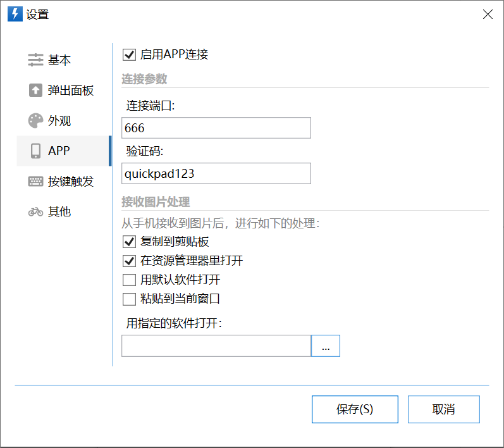Image resolution: width=504 pixels, height=448 pixels.
Task: Click the bicycle icon for 其他
Action: tap(35, 212)
